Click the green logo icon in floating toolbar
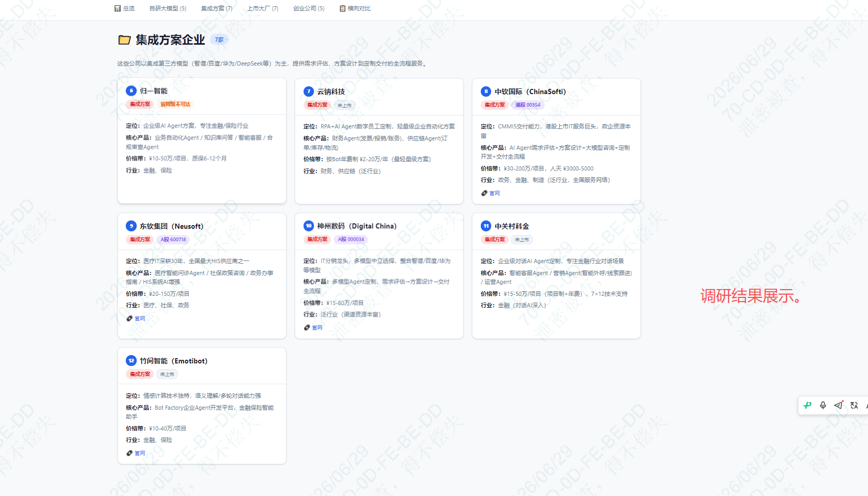 807,405
